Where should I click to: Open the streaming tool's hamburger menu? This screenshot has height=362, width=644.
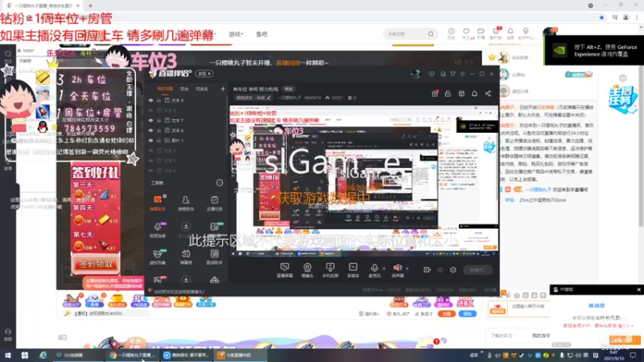click(x=462, y=74)
